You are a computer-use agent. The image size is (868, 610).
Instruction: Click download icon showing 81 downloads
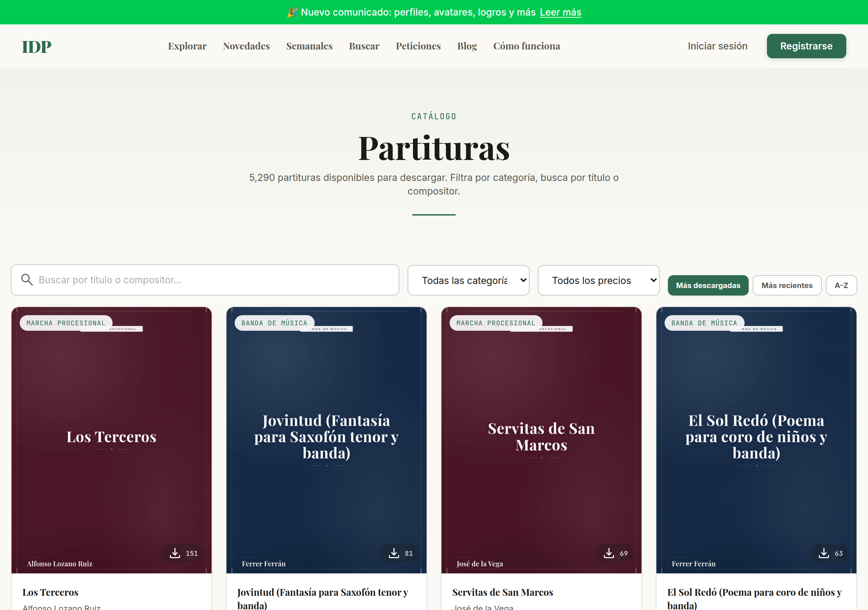pyautogui.click(x=394, y=553)
